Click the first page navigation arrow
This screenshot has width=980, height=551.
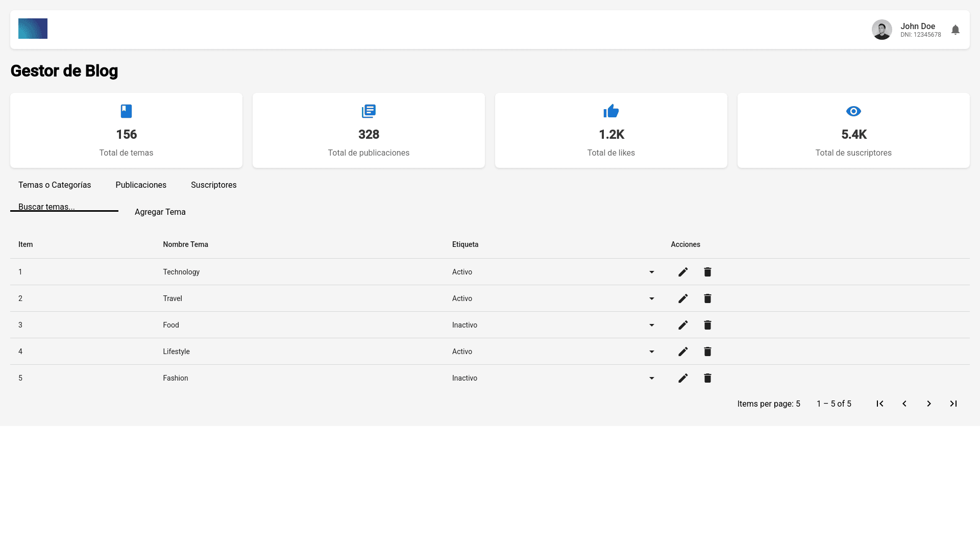[879, 404]
